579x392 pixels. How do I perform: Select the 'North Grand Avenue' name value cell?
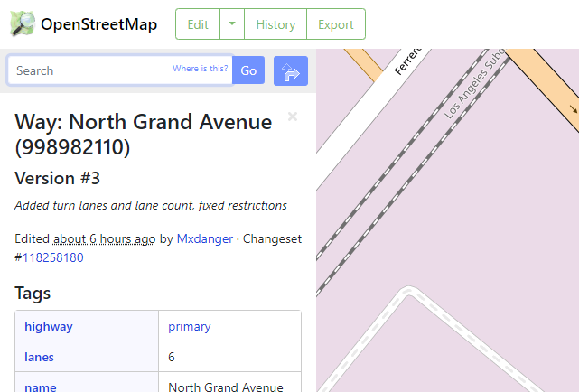click(229, 382)
